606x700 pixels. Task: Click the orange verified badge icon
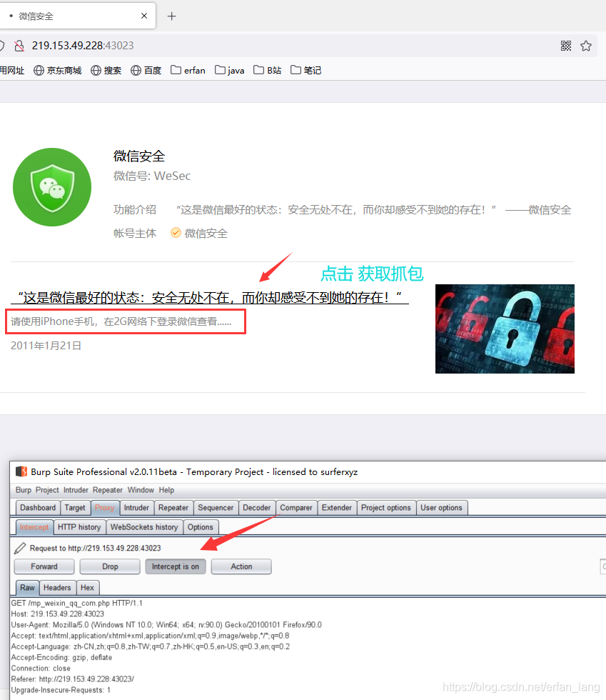[176, 233]
